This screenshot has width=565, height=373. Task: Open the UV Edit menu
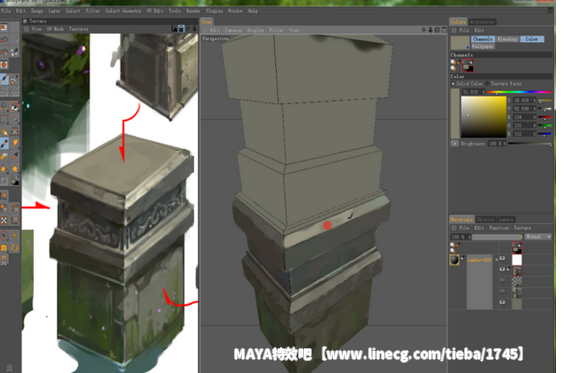[155, 11]
